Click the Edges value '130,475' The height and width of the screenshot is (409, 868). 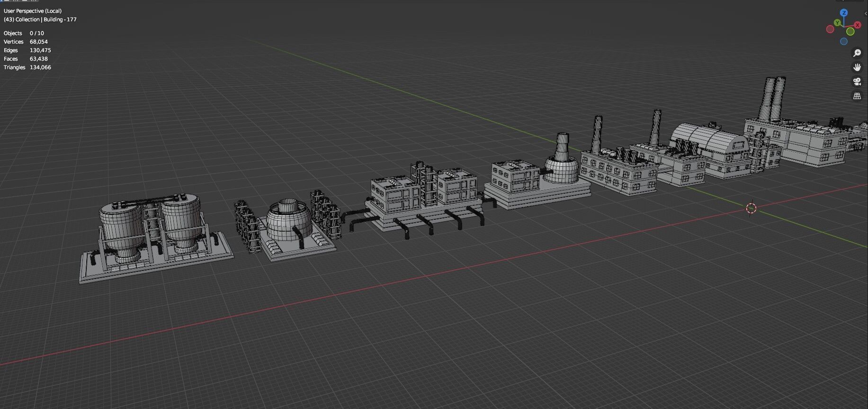point(40,50)
